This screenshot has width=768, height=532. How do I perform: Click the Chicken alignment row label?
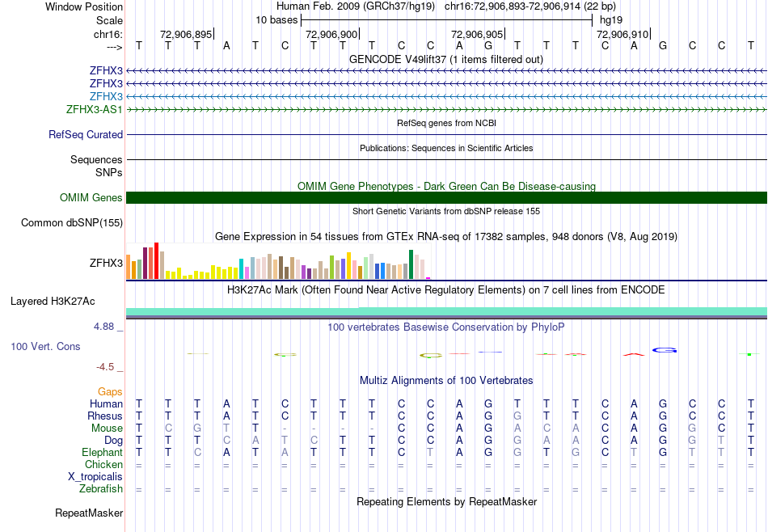point(103,464)
